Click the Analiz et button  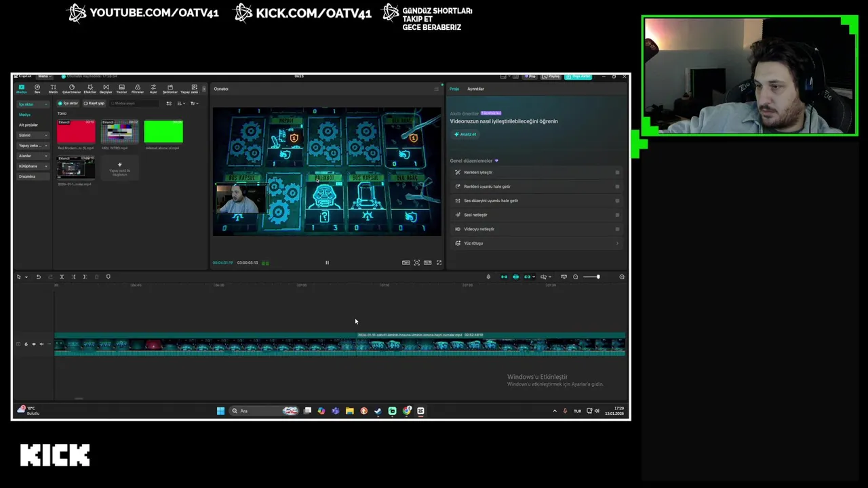pyautogui.click(x=465, y=134)
